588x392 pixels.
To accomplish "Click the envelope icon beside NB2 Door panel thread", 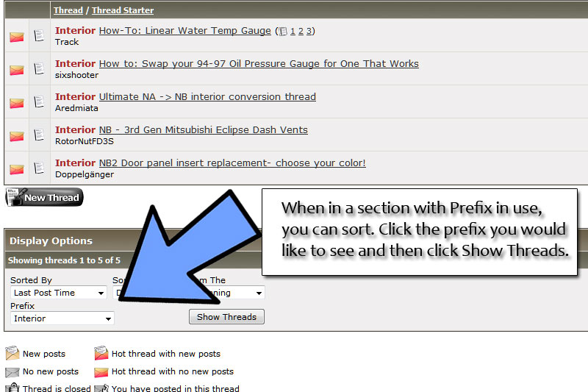I will click(x=16, y=169).
